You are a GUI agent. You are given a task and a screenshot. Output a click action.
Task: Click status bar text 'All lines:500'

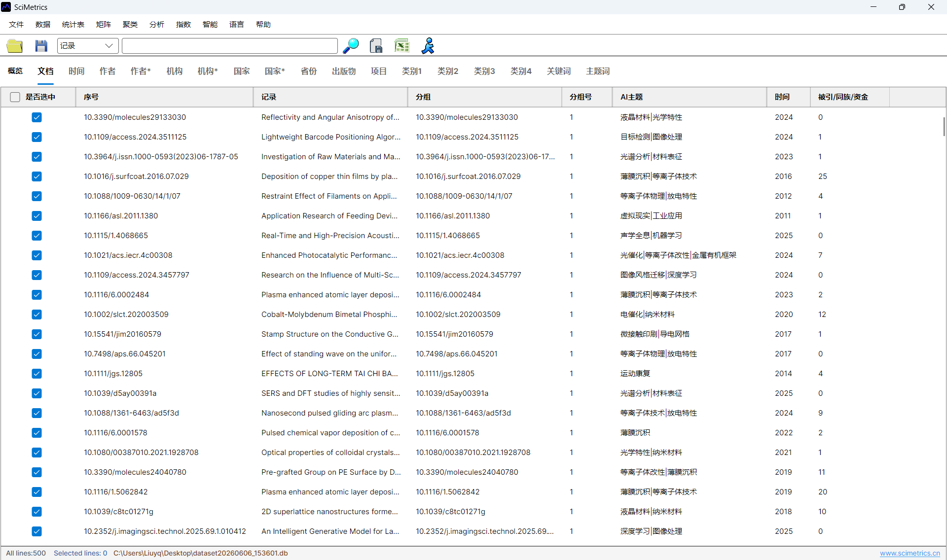(x=26, y=553)
